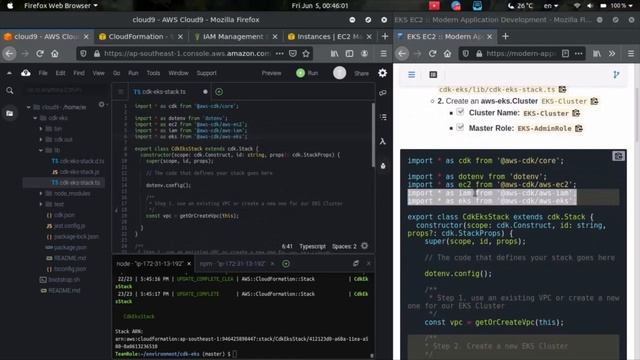Collapse the lib folder
The height and width of the screenshot is (360, 640).
click(x=41, y=150)
